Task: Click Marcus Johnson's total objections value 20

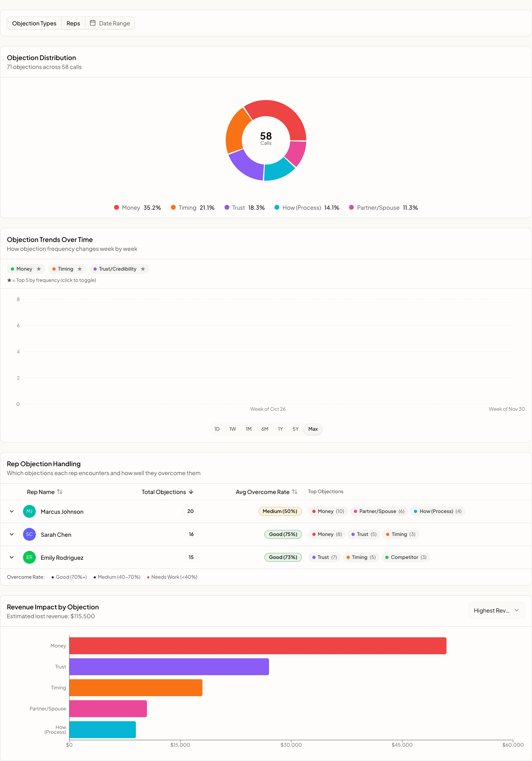Action: (190, 511)
